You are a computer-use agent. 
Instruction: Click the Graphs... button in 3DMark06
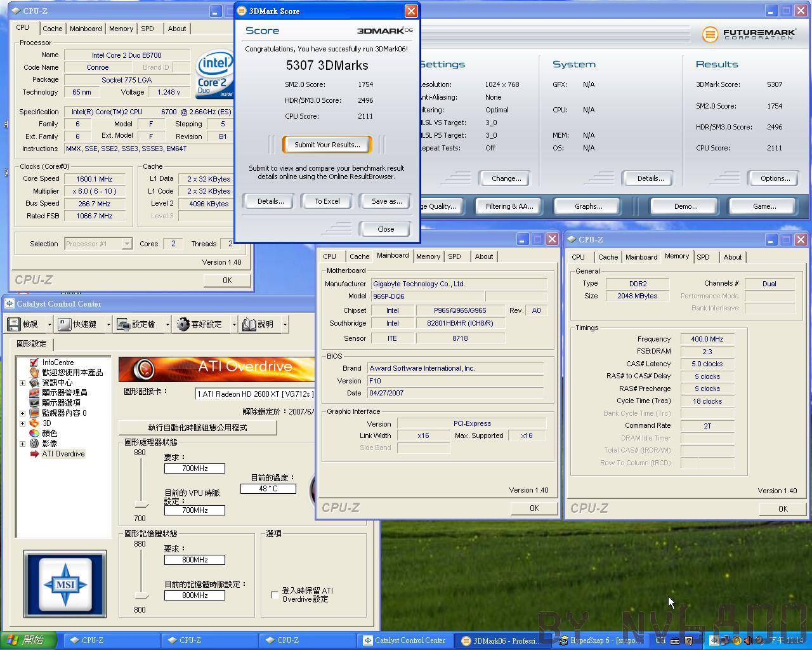point(589,206)
